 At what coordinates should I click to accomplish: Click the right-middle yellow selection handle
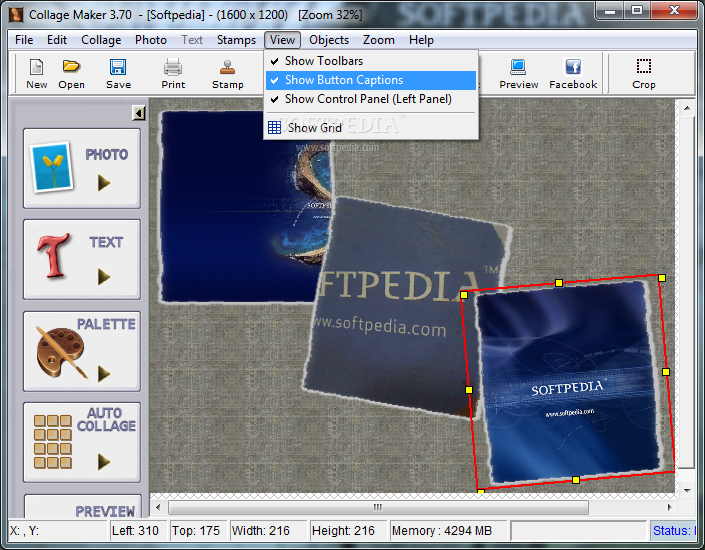pos(666,372)
